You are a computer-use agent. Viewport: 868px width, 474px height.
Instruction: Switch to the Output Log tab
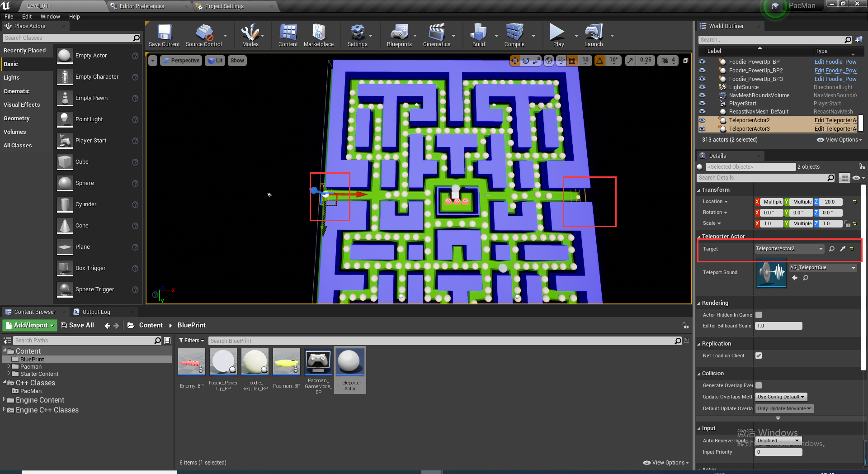[x=96, y=312]
